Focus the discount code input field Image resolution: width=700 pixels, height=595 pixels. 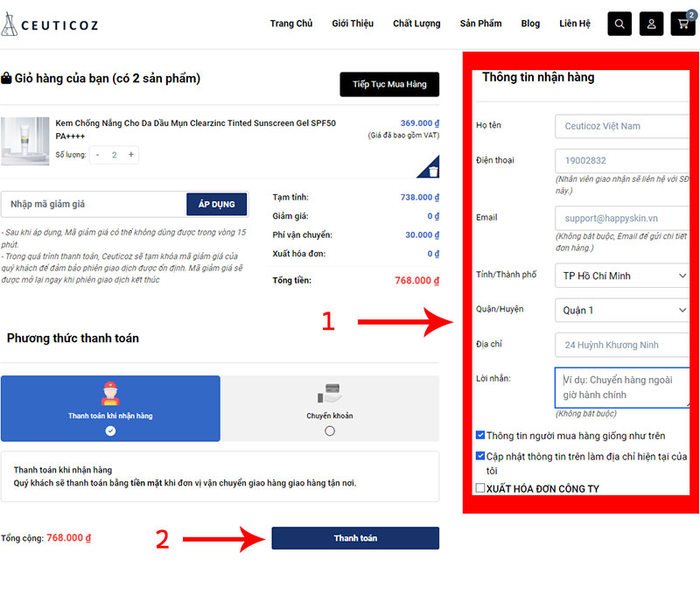pos(94,204)
